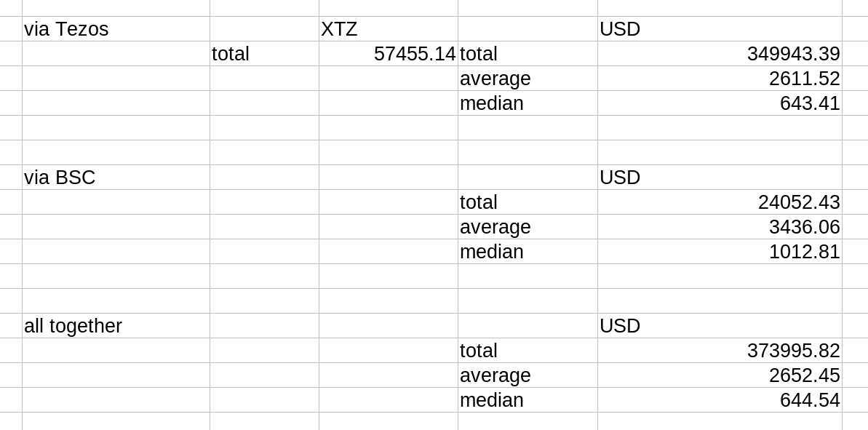Select the Tezos median value 643.41
The image size is (868, 430).
[x=720, y=103]
